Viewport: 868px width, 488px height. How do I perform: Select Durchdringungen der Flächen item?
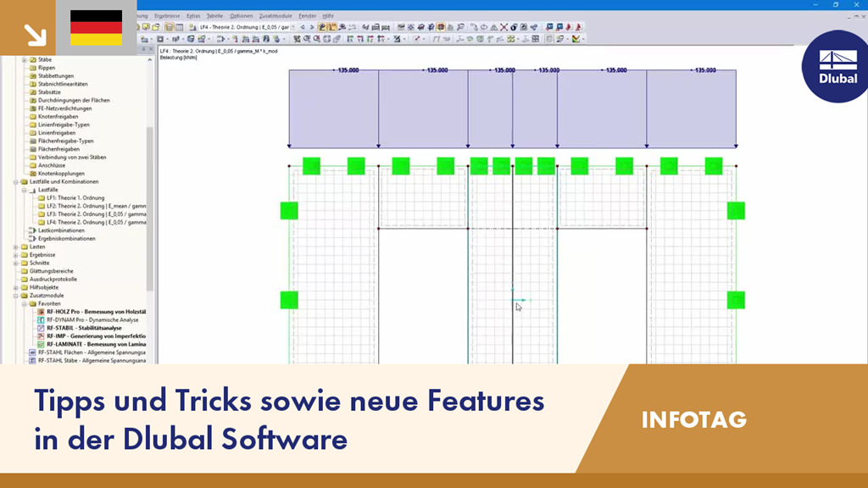click(x=74, y=100)
